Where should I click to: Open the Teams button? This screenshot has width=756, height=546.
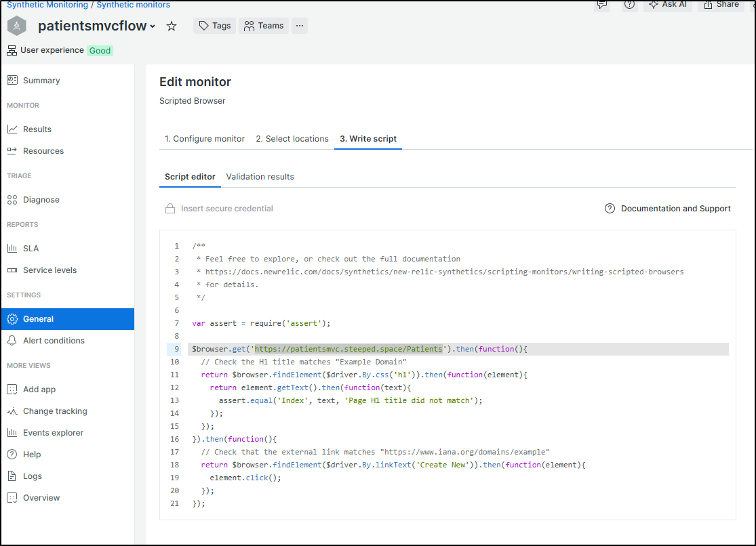tap(263, 26)
